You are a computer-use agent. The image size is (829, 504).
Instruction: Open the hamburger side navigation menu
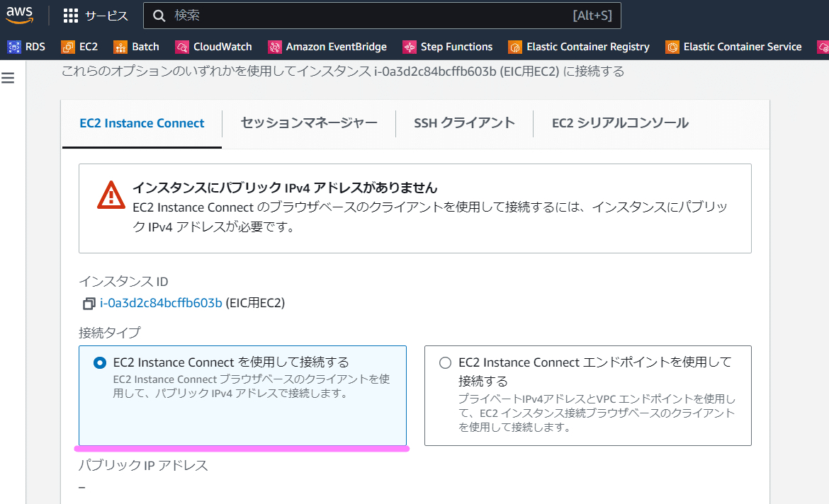click(8, 78)
